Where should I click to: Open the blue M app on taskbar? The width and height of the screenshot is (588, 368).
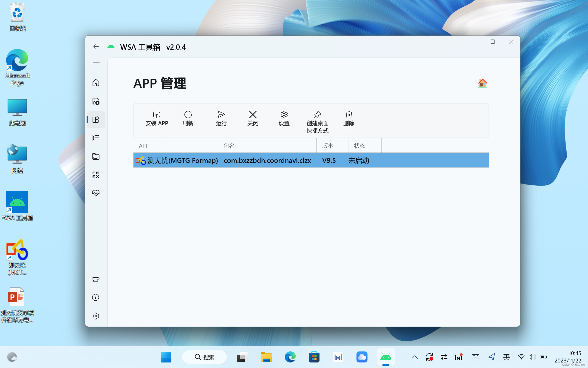pos(338,357)
